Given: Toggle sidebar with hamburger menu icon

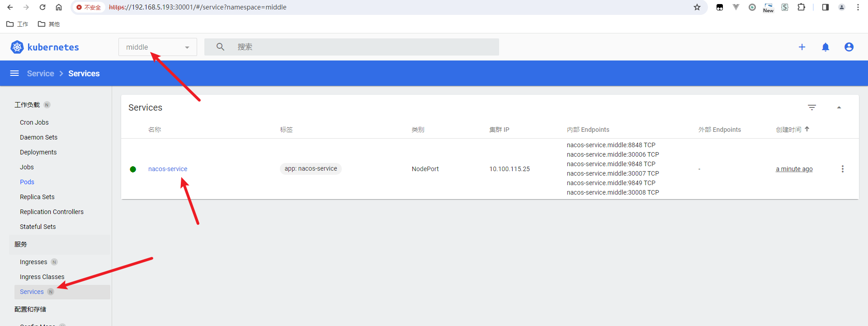Looking at the screenshot, I should (x=14, y=73).
